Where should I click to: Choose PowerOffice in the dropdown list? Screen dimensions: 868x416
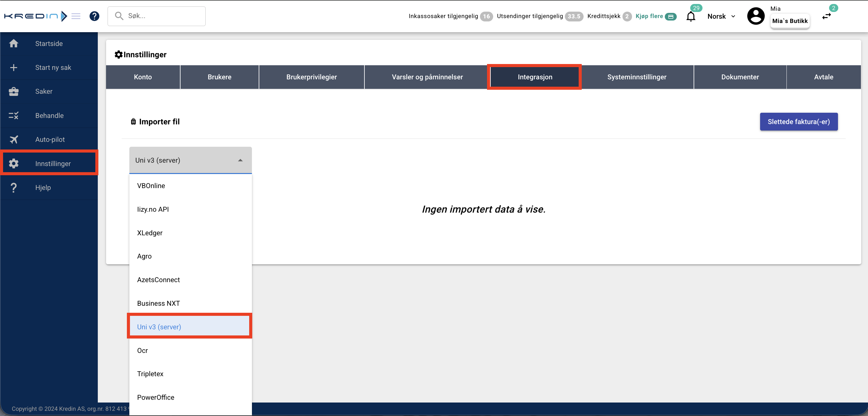point(156,397)
